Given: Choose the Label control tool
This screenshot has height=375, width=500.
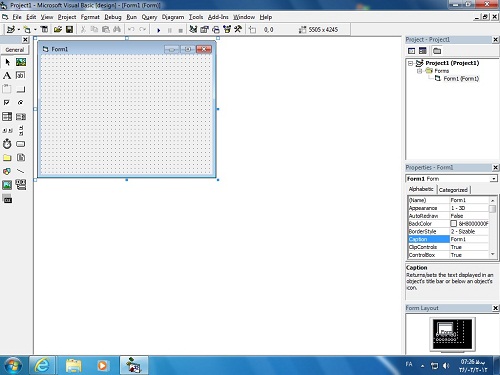Looking at the screenshot, I should [7, 76].
